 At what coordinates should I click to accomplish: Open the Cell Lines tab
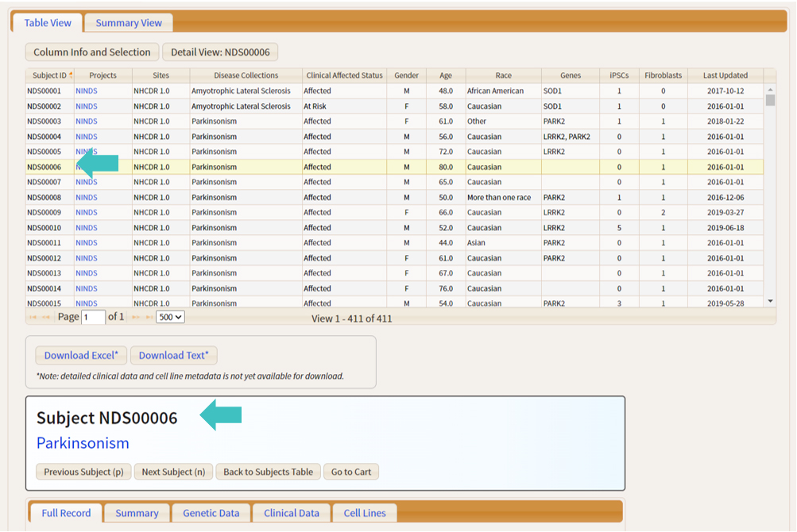(365, 513)
